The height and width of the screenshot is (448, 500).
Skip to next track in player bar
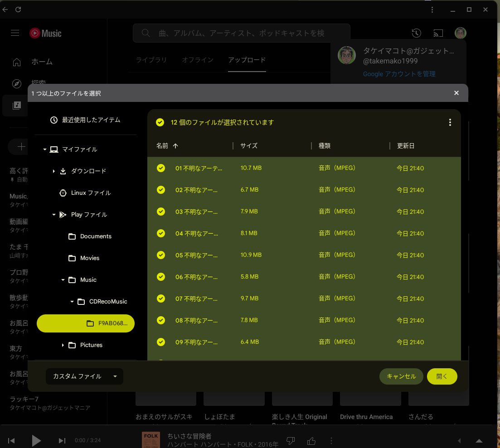point(62,441)
